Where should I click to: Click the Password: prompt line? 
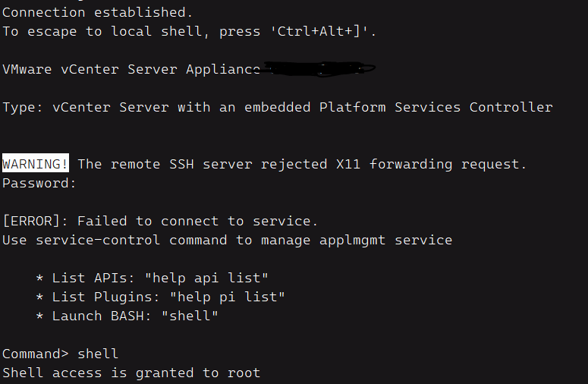(x=39, y=183)
